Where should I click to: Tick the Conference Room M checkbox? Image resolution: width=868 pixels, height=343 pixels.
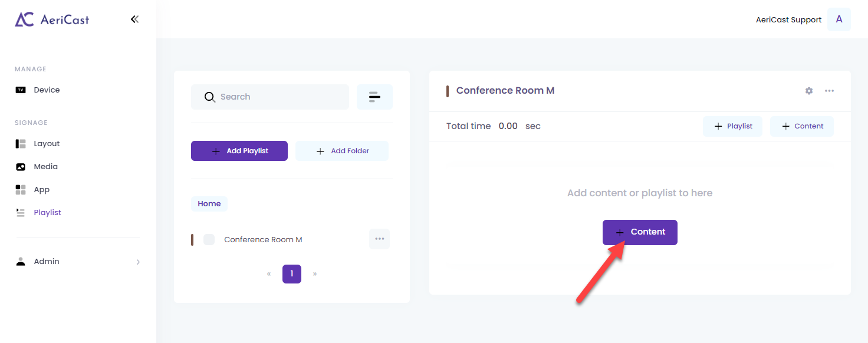click(x=209, y=240)
